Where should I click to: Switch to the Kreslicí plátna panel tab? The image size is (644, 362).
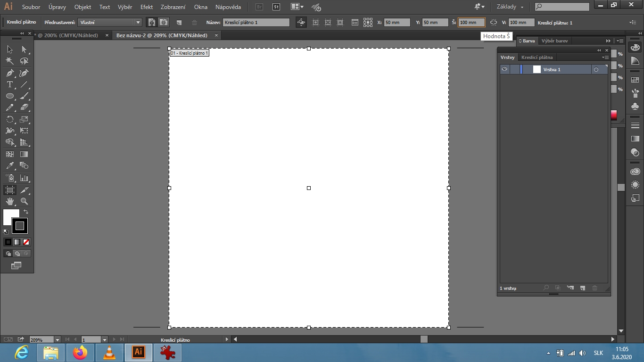click(x=537, y=58)
